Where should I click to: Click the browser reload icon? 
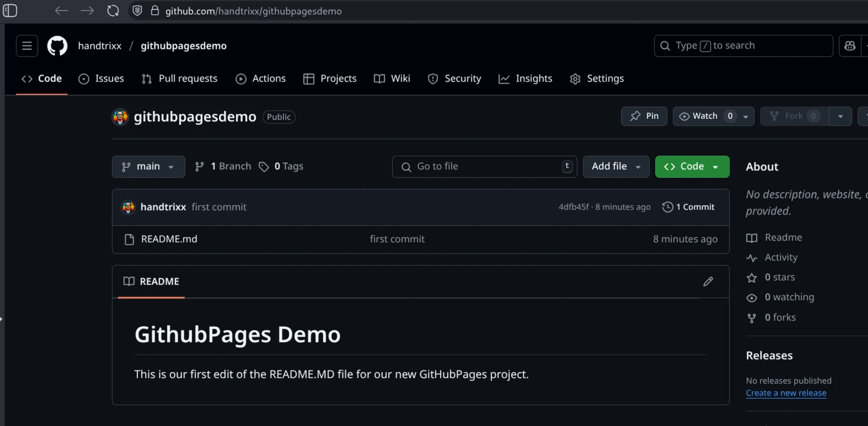click(x=113, y=11)
